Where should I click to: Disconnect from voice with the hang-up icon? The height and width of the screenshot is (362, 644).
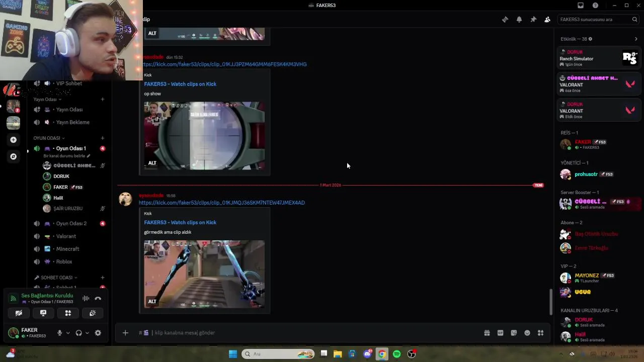[x=98, y=299]
